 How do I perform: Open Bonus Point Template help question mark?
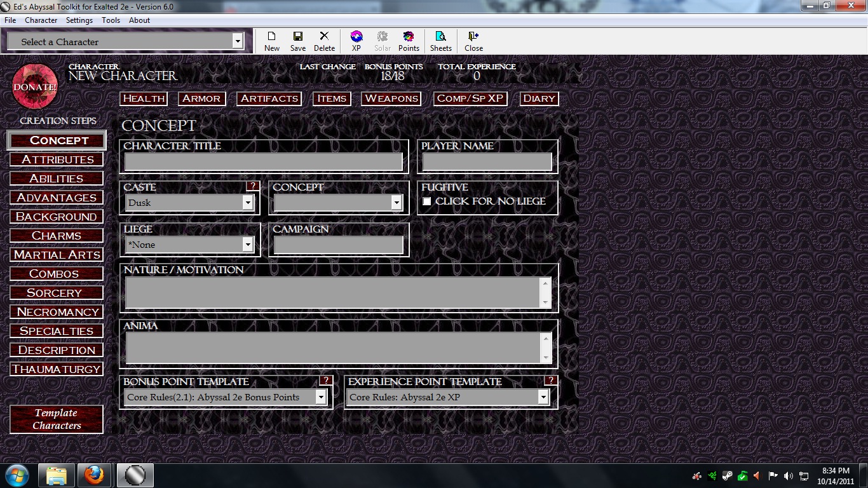point(326,381)
